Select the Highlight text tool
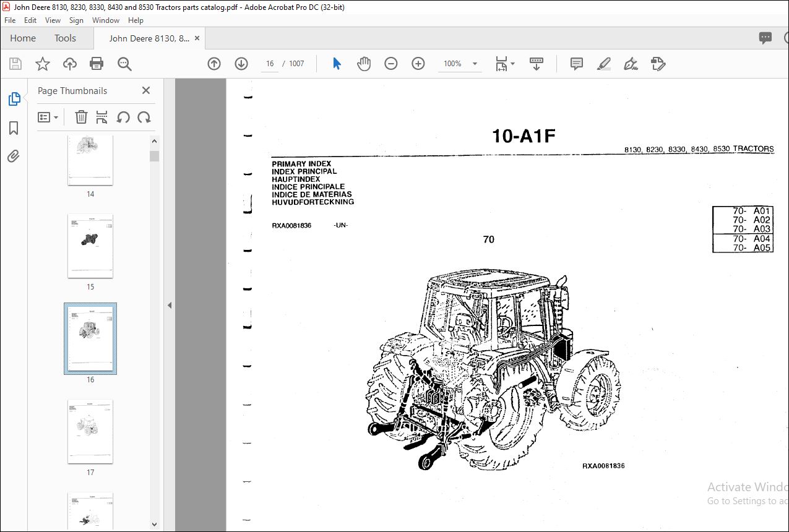This screenshot has height=532, width=789. tap(604, 64)
